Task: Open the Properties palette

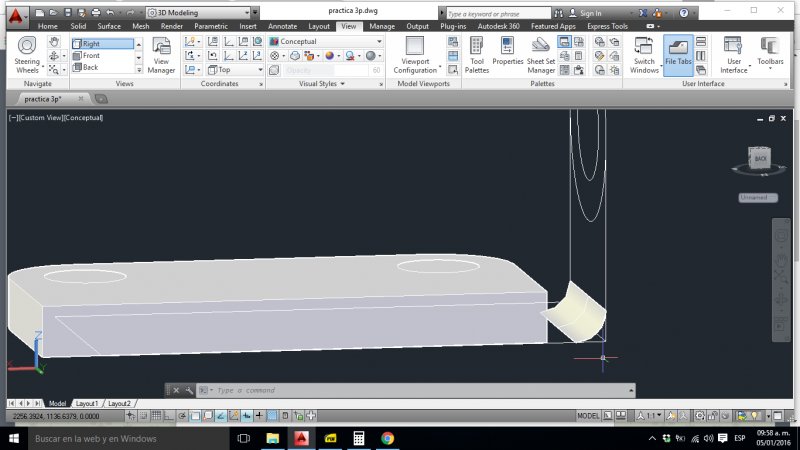Action: 507,53
